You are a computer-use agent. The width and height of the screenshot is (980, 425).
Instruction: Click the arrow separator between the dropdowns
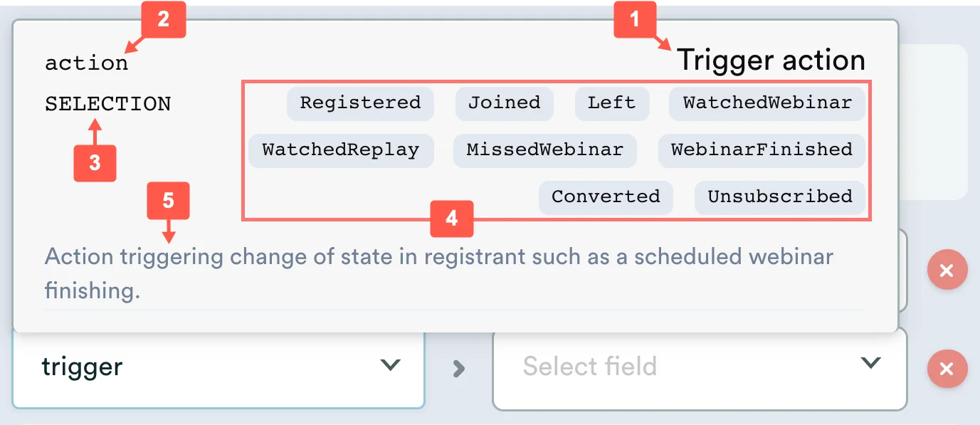[x=459, y=368]
